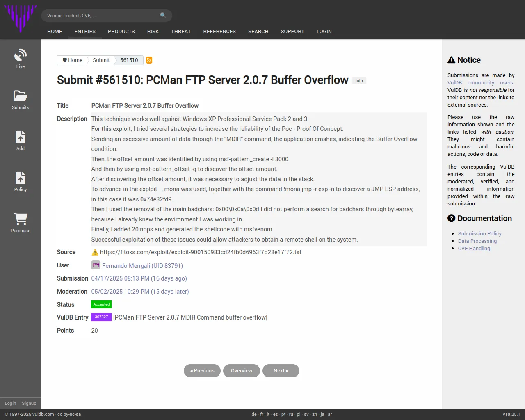Image resolution: width=525 pixels, height=420 pixels.
Task: Switch language to de
Action: click(254, 414)
